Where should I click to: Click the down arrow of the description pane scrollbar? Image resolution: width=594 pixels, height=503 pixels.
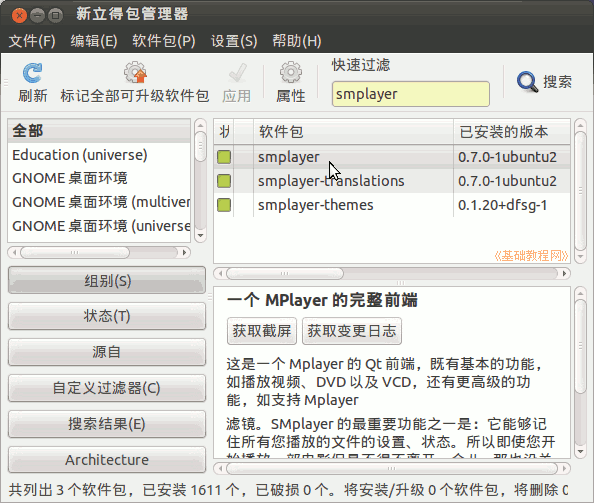pos(580,451)
